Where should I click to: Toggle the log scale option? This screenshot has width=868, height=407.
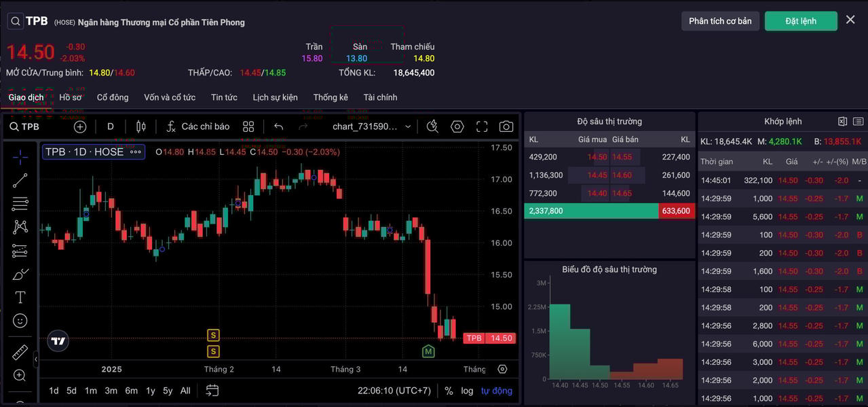coord(467,391)
